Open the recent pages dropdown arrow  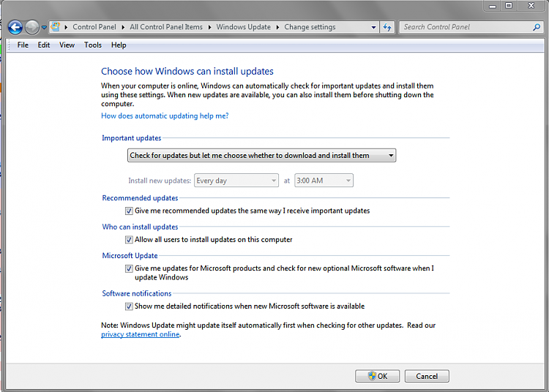44,27
